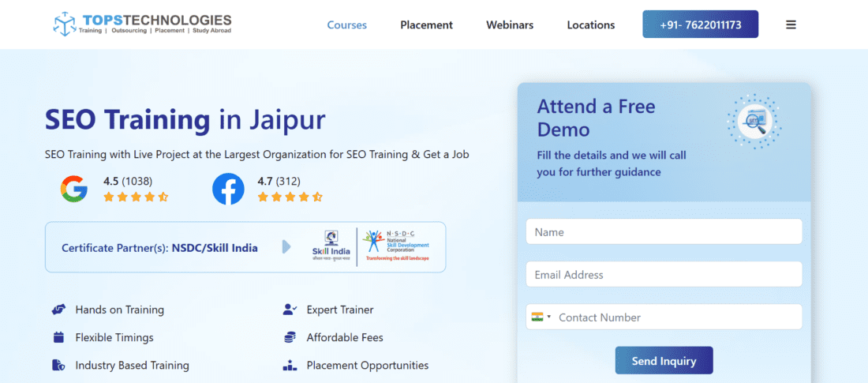Click the NSDC corporation logo
The width and height of the screenshot is (868, 383).
click(x=395, y=247)
